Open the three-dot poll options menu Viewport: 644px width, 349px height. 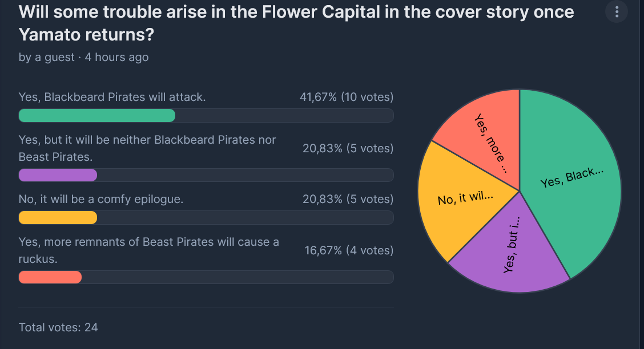click(x=616, y=11)
